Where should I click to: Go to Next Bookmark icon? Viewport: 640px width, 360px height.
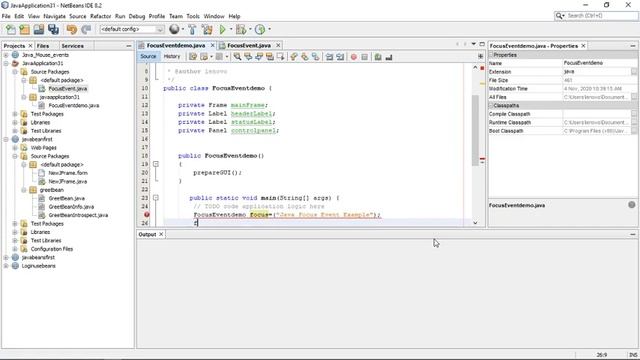304,57
